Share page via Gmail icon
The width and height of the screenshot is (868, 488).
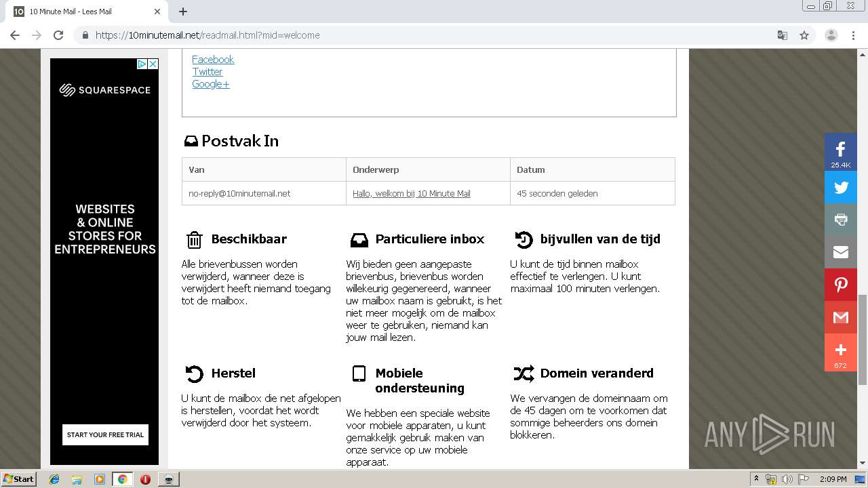tap(841, 317)
